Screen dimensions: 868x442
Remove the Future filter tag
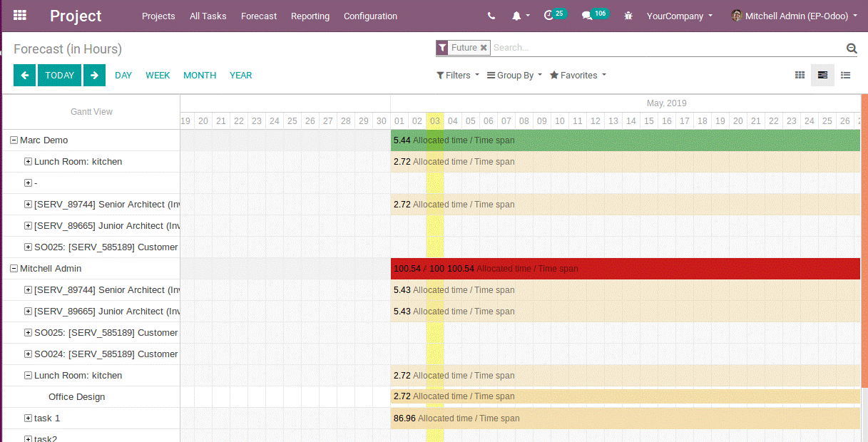[x=484, y=48]
